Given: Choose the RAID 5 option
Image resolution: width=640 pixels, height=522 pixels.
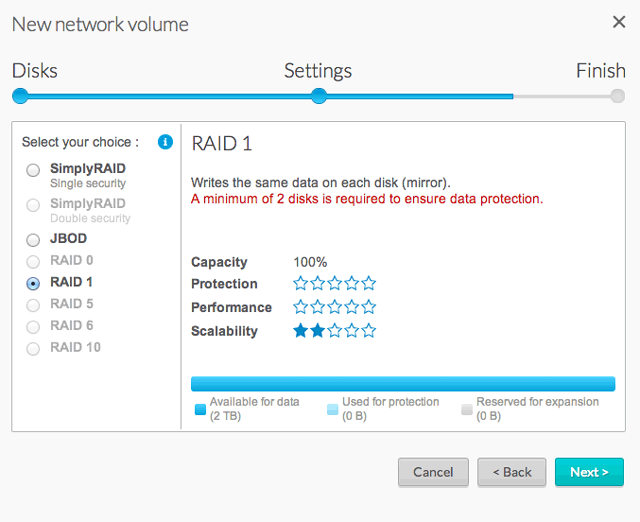Looking at the screenshot, I should (33, 305).
